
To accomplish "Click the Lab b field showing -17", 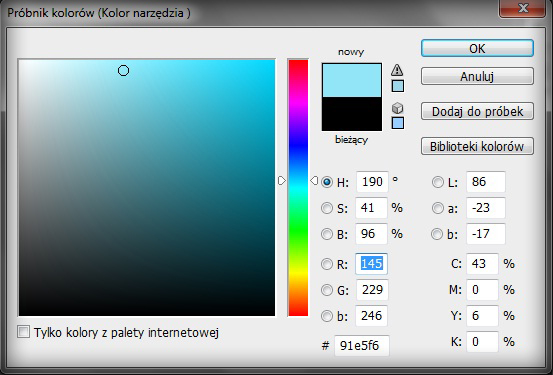I will coord(486,234).
